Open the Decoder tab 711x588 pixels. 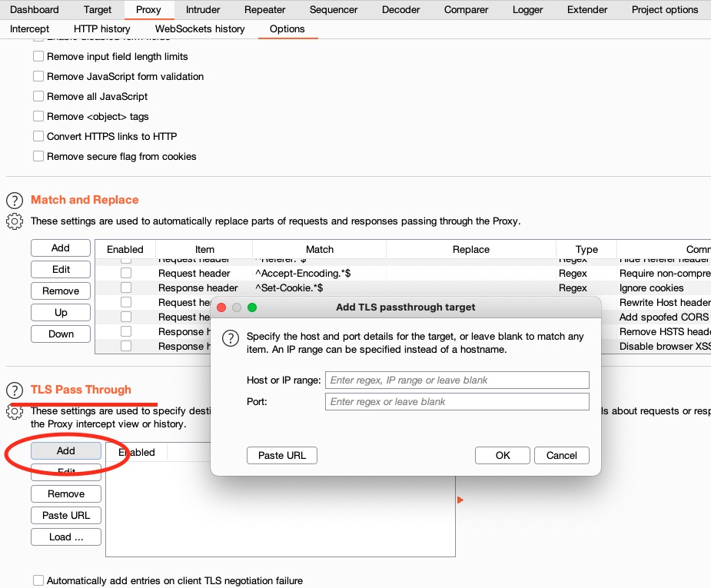tap(400, 9)
